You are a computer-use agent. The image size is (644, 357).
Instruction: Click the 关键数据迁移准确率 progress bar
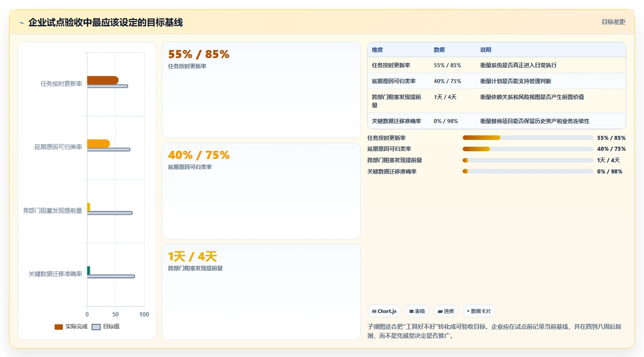point(528,171)
